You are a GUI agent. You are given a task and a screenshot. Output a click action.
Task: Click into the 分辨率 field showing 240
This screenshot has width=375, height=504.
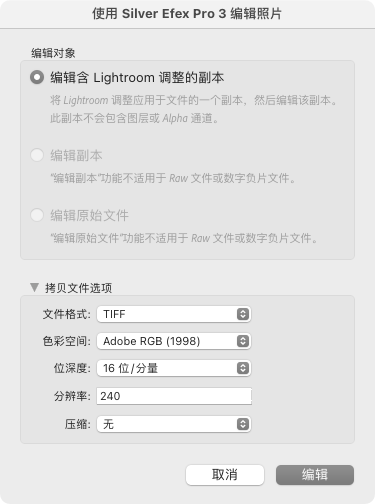pos(174,396)
